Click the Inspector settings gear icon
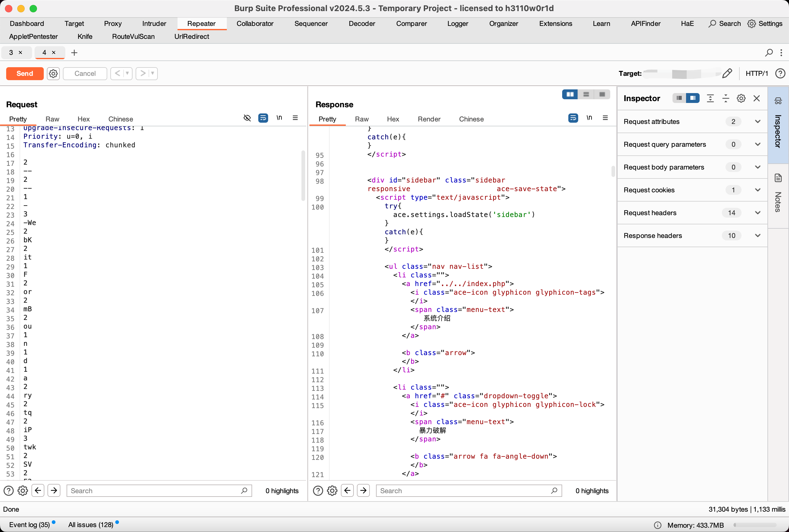Screen dimensions: 789x532 click(741, 98)
